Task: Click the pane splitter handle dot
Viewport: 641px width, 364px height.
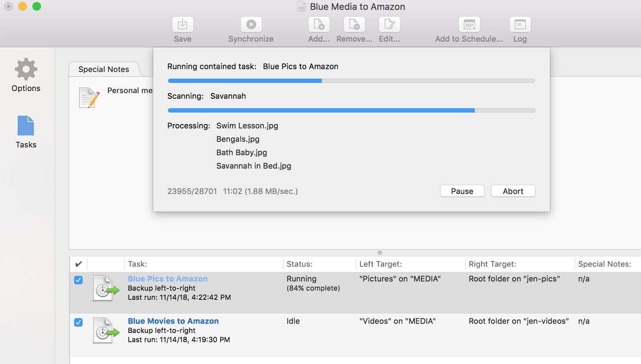Action: 380,253
